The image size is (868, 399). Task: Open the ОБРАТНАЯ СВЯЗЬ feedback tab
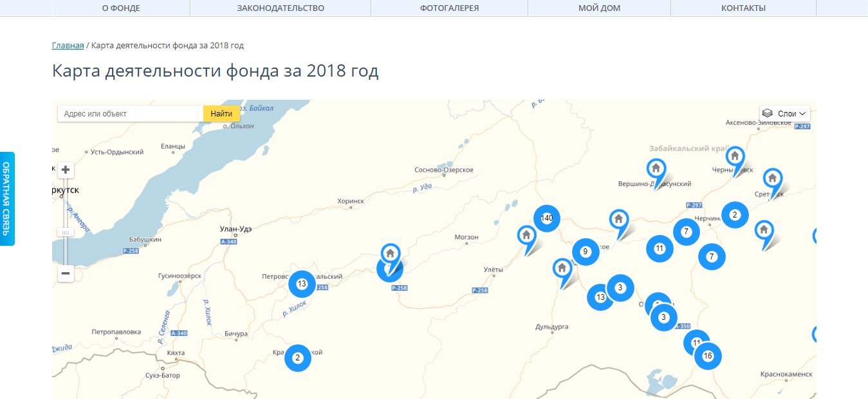pos(6,199)
